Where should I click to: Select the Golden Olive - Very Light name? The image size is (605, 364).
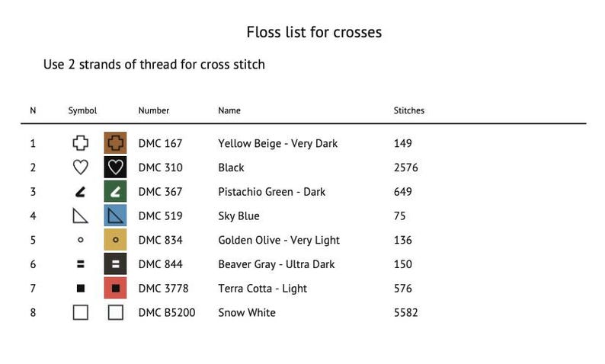click(279, 240)
